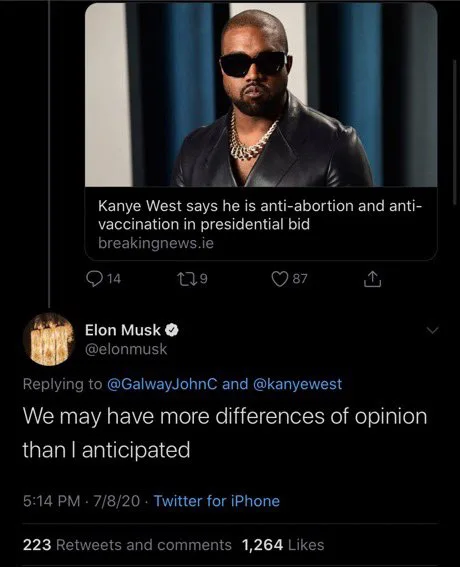The width and height of the screenshot is (460, 567).
Task: Like the tweet with heart icon
Action: pyautogui.click(x=279, y=279)
